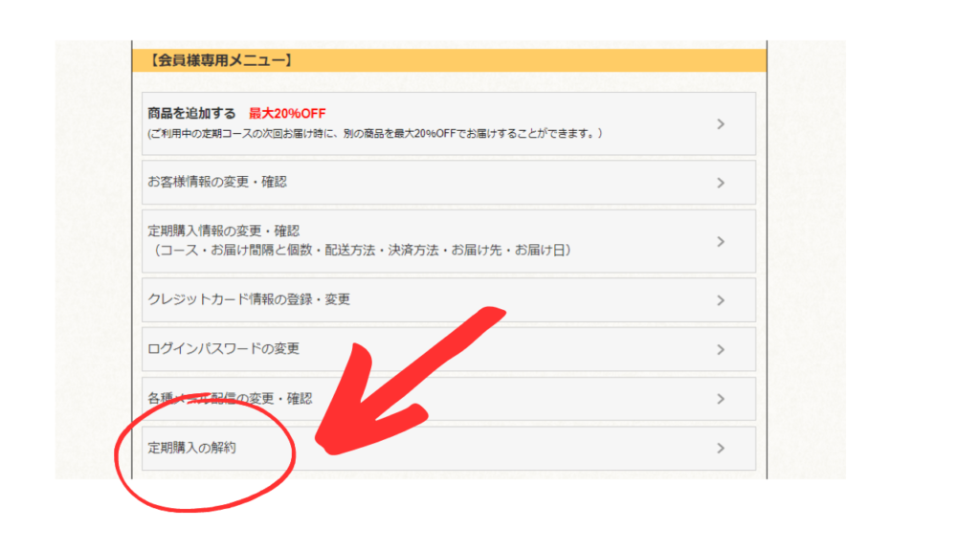980x551 pixels.
Task: Open 商品を追加する menu item
Action: pos(448,123)
